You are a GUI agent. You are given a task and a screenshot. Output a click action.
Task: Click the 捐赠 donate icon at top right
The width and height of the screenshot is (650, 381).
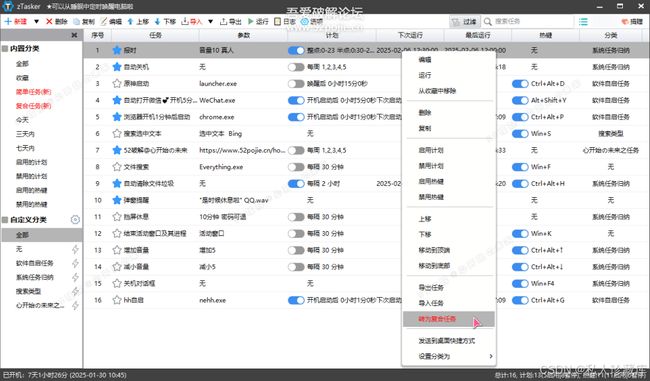pyautogui.click(x=625, y=22)
